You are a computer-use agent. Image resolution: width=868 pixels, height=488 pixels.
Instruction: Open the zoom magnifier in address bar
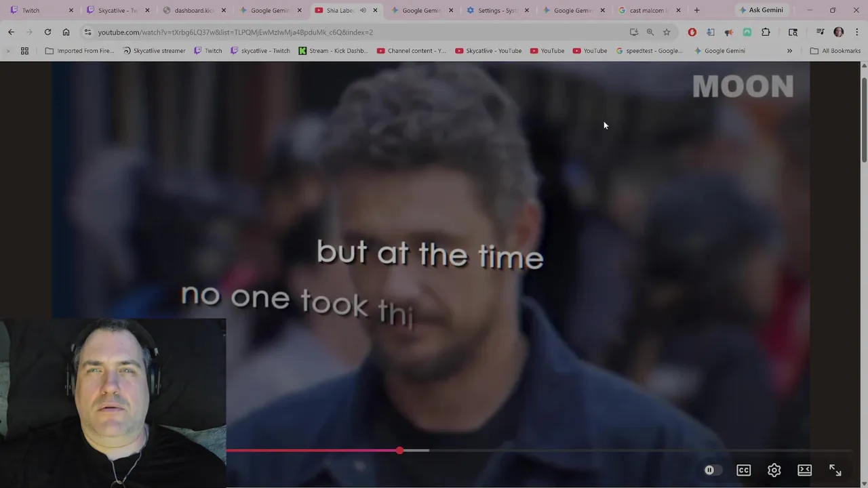coord(650,32)
